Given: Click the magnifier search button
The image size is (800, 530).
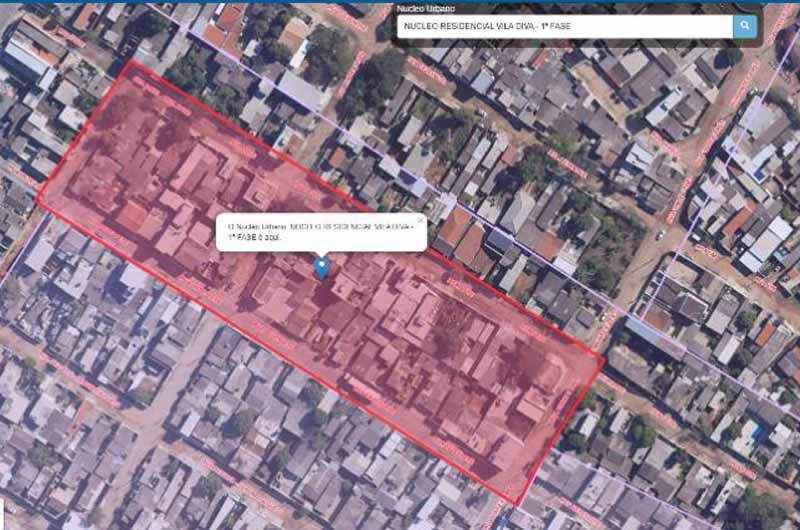Looking at the screenshot, I should pyautogui.click(x=745, y=26).
